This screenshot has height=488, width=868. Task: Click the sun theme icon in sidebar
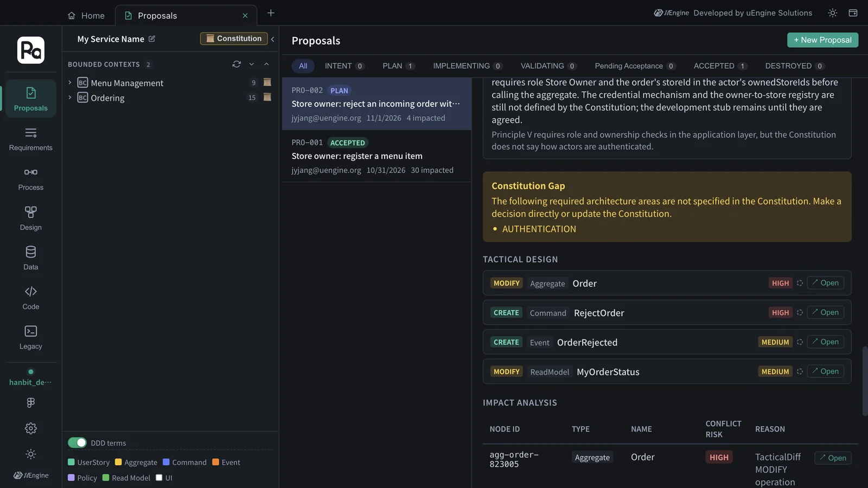pos(31,454)
